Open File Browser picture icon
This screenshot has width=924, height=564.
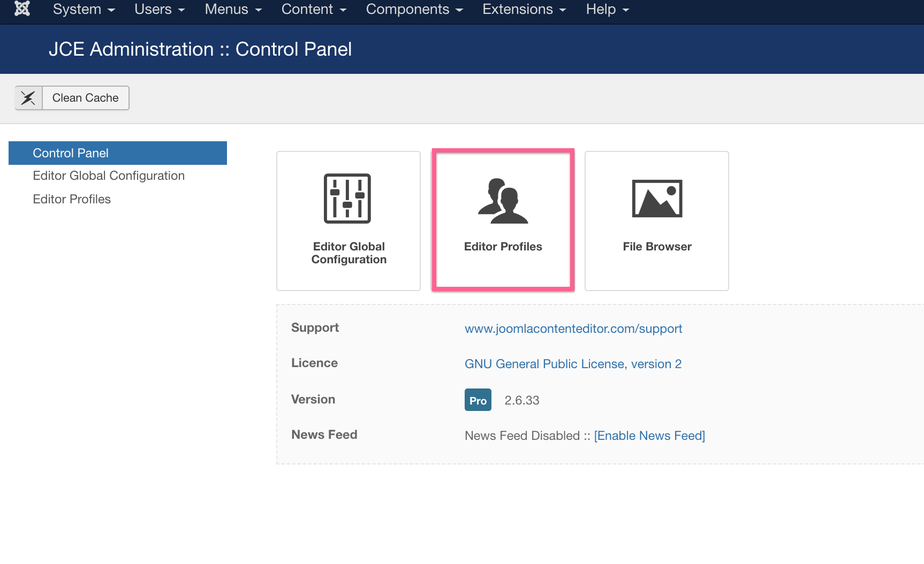[657, 199]
